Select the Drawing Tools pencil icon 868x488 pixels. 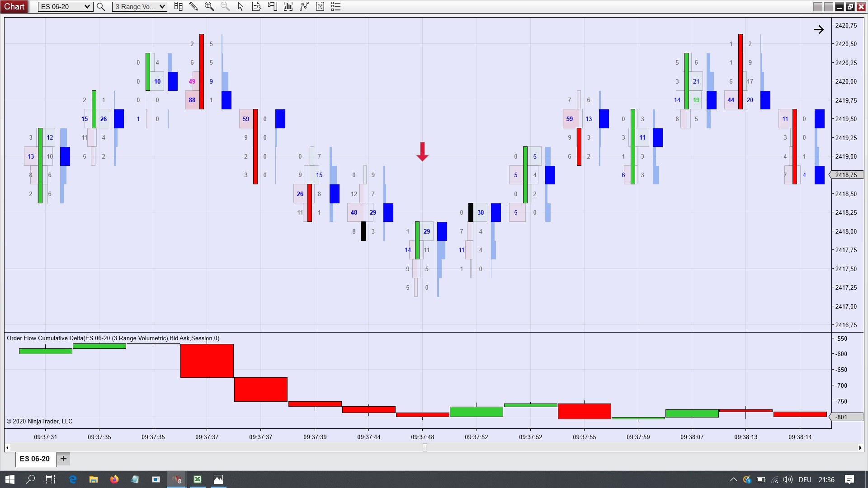(193, 7)
